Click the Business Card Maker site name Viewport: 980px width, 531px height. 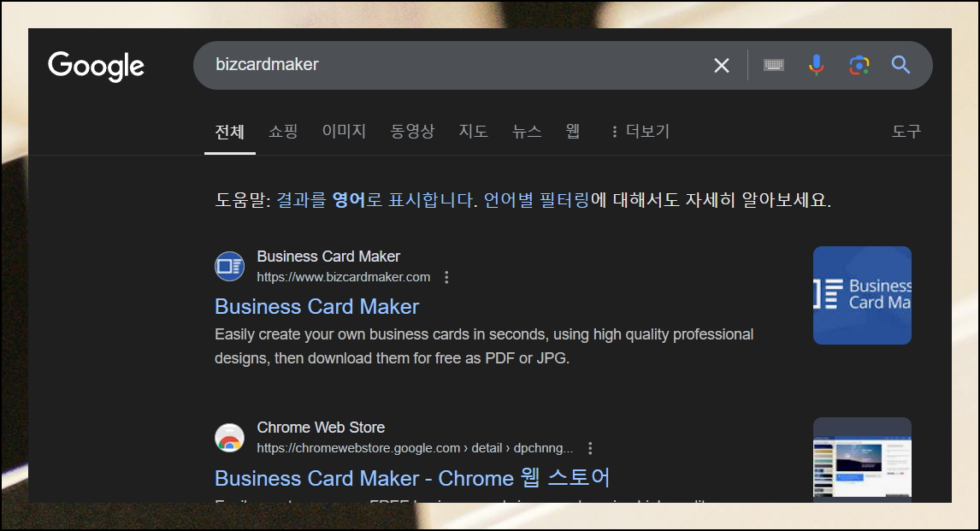click(328, 257)
